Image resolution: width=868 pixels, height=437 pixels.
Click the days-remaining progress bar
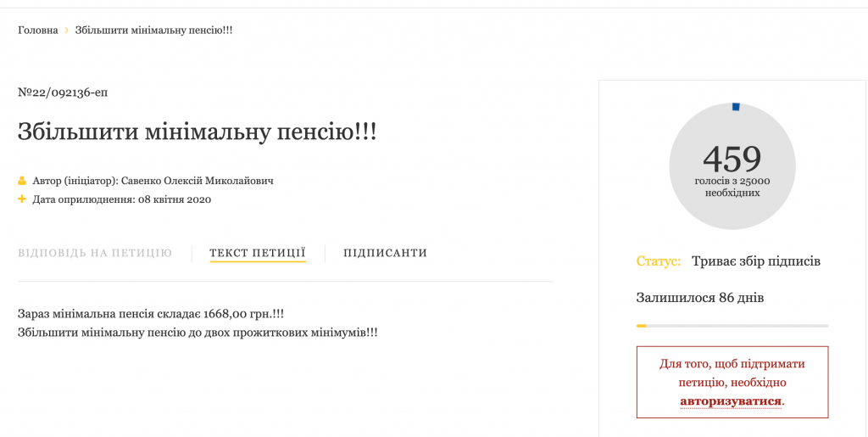point(732,326)
